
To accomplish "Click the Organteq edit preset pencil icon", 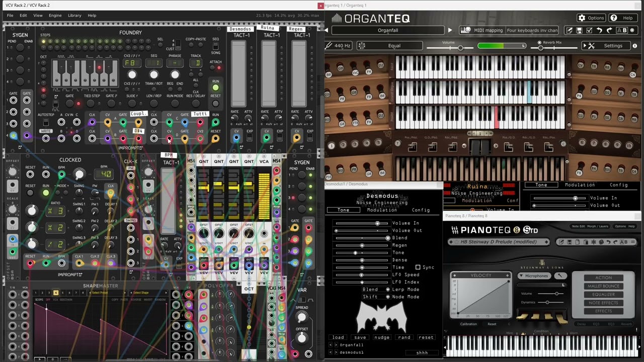I will (x=570, y=30).
